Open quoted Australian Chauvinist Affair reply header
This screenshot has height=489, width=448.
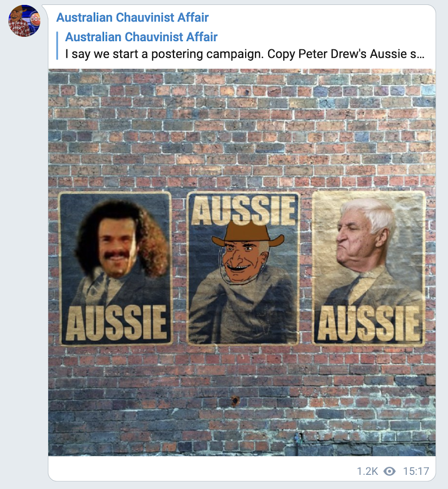point(141,37)
